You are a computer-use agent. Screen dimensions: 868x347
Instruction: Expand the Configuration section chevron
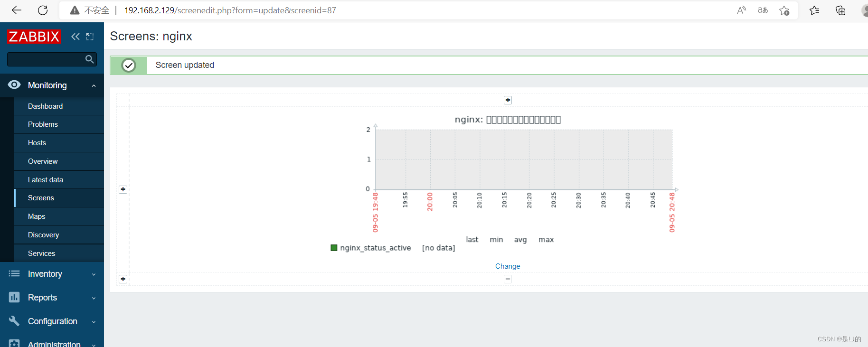tap(94, 322)
